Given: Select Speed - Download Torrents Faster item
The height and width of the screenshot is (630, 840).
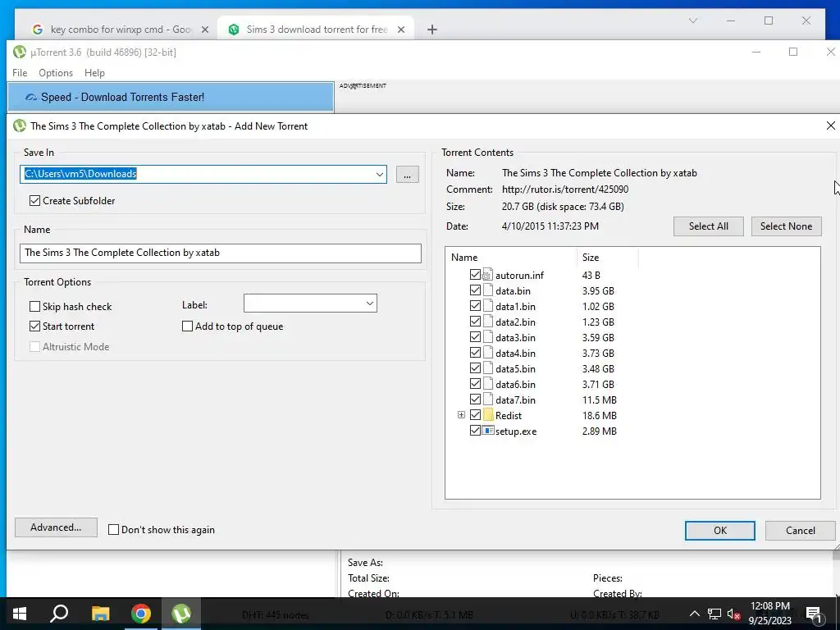Looking at the screenshot, I should [x=171, y=97].
